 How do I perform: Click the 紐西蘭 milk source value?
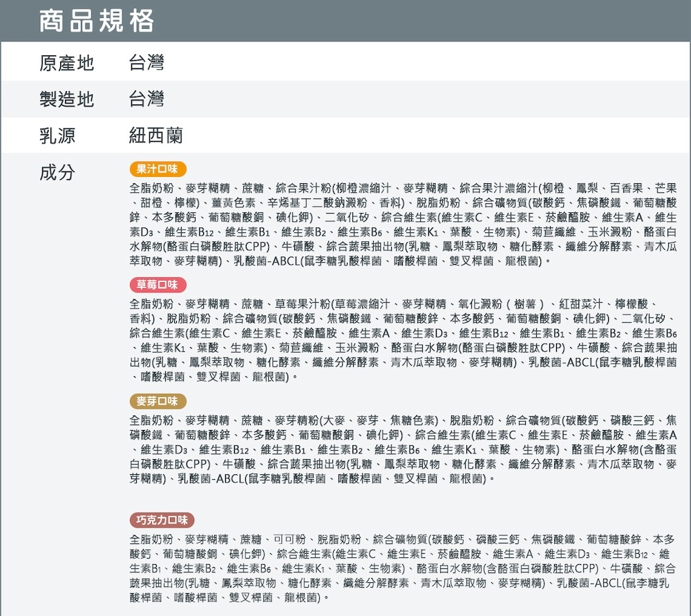155,135
